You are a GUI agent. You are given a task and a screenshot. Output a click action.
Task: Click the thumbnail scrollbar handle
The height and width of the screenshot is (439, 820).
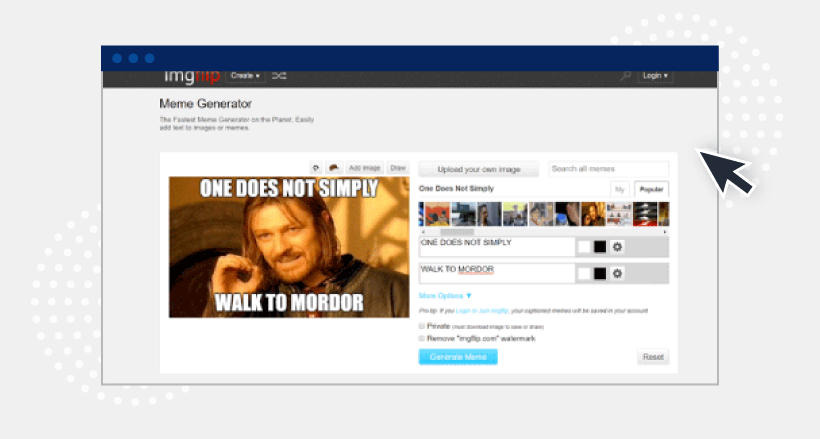pyautogui.click(x=457, y=232)
